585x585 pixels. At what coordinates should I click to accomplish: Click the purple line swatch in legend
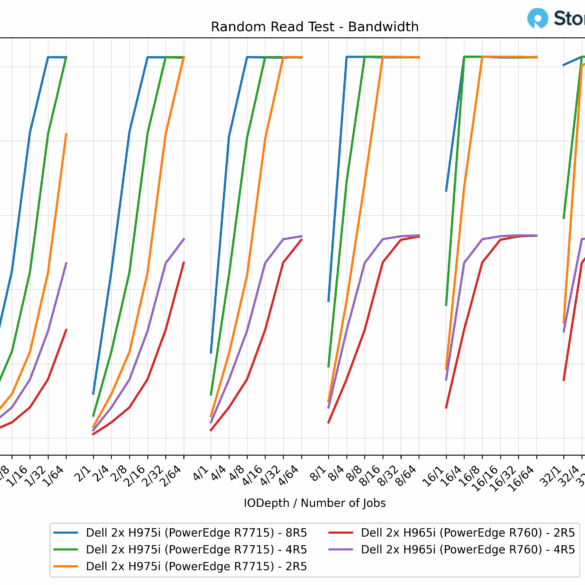(341, 550)
